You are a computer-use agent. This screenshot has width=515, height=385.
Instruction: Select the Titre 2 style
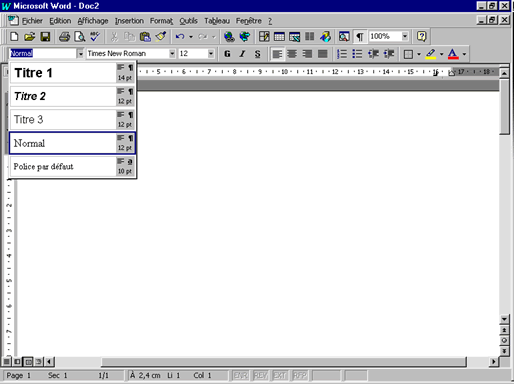coord(72,96)
